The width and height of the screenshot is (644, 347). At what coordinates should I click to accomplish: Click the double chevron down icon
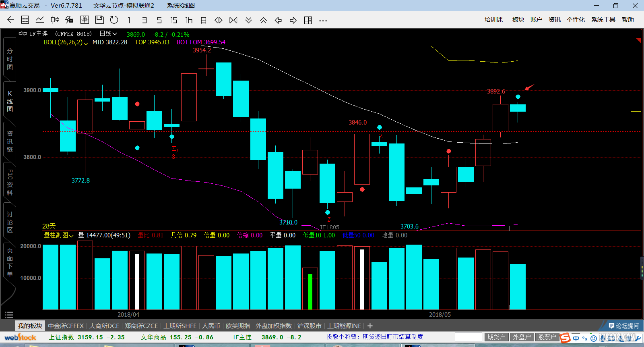coord(248,20)
